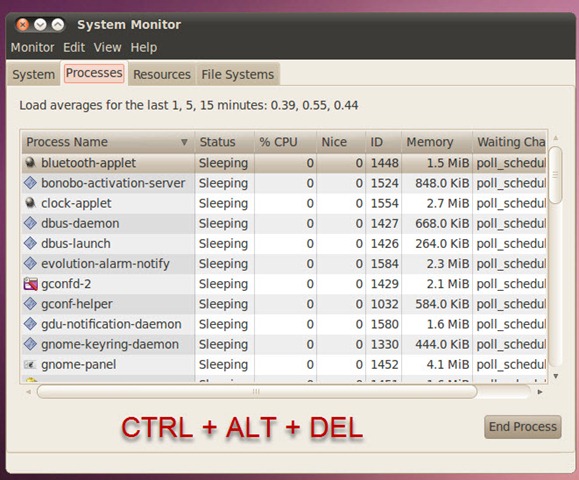Switch to the Resources tab
The image size is (579, 480).
click(x=162, y=74)
